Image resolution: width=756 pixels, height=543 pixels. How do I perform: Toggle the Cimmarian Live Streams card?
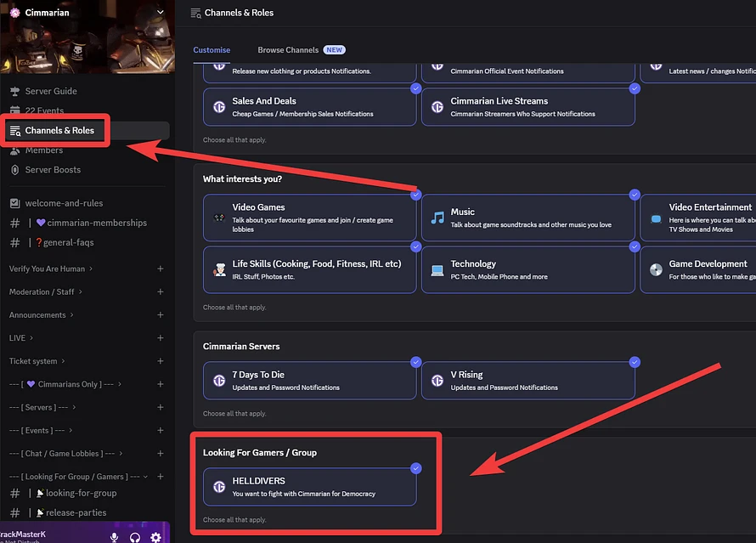pos(528,106)
